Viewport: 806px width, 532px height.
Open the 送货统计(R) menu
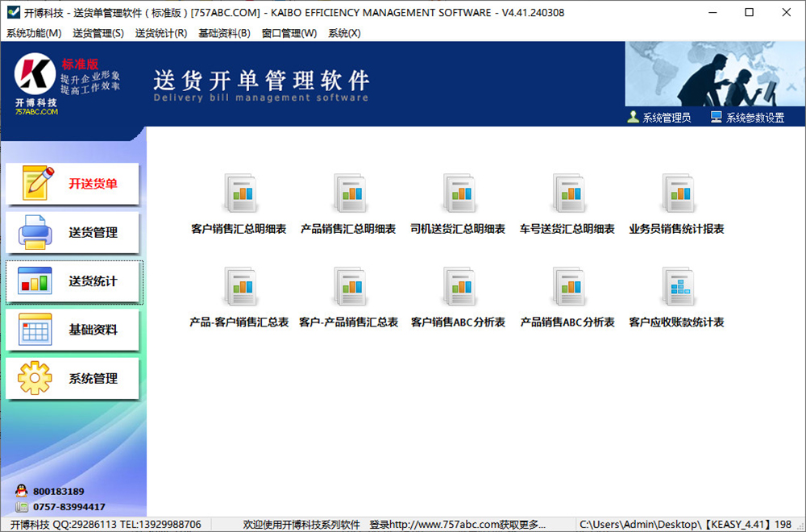(161, 33)
